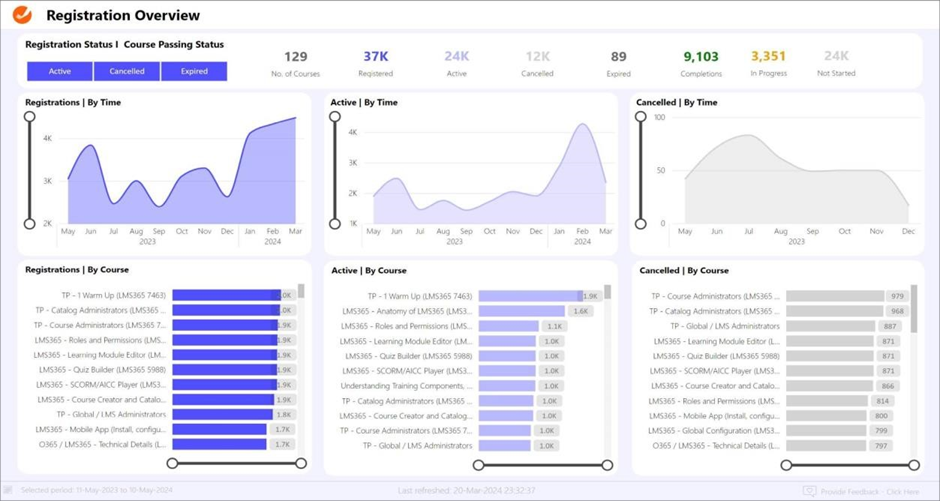The width and height of the screenshot is (940, 501).
Task: Click bottom zoom handle of Active By Time chart
Action: tap(335, 224)
